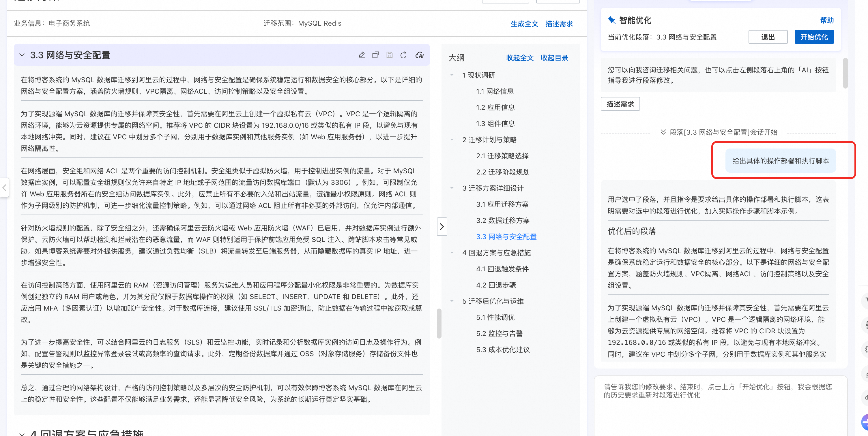Open the 帮助 link in 智能优化 panel
Image resolution: width=868 pixels, height=436 pixels.
(826, 20)
